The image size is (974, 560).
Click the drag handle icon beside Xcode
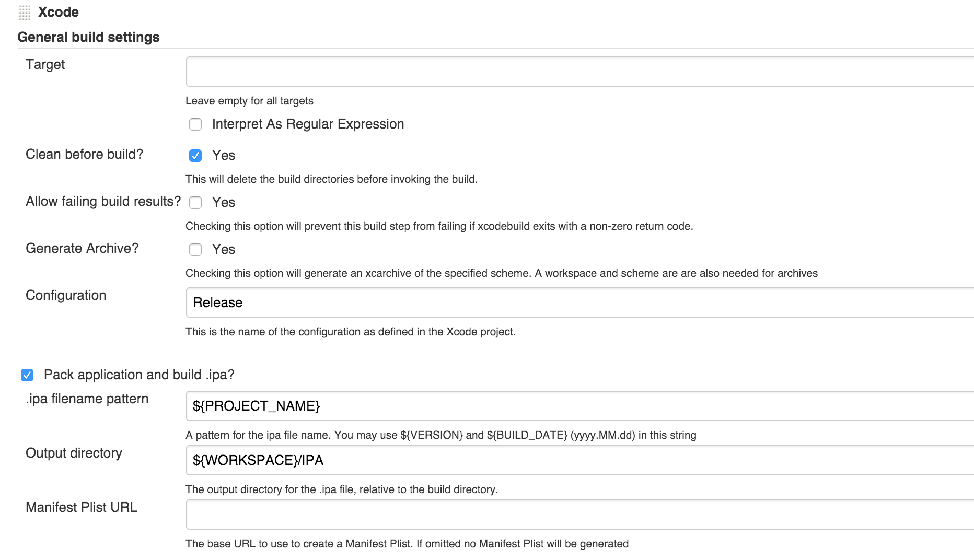tap(25, 13)
